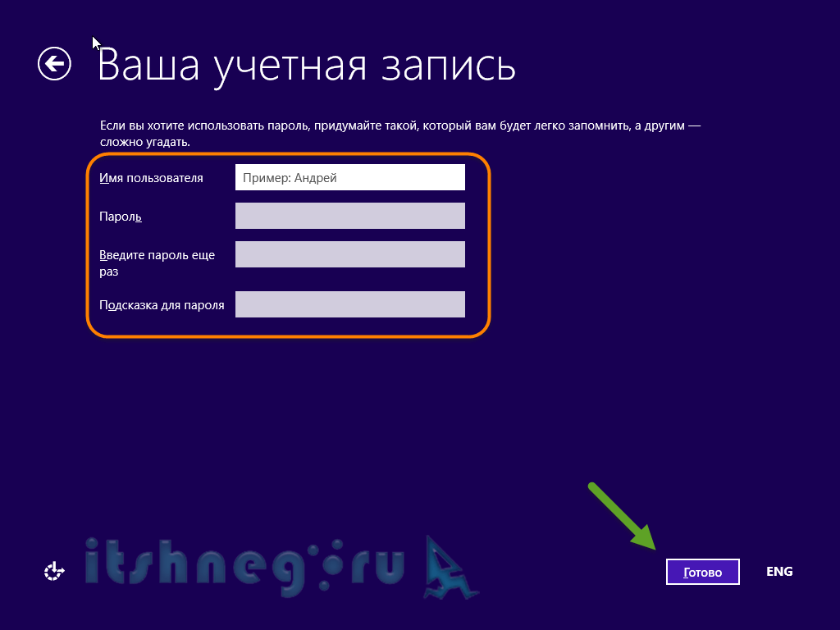This screenshot has height=630, width=840.
Task: Click the Пароль label text
Action: click(x=121, y=217)
